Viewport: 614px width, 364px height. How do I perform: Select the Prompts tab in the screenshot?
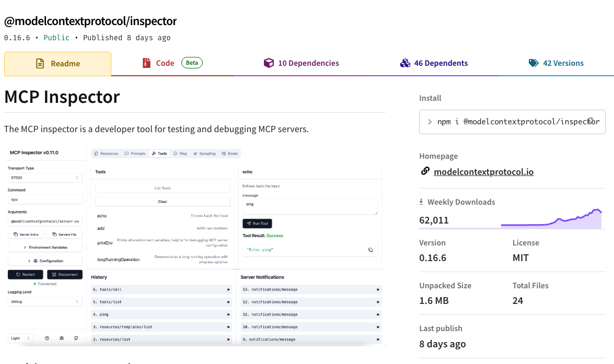pos(135,154)
